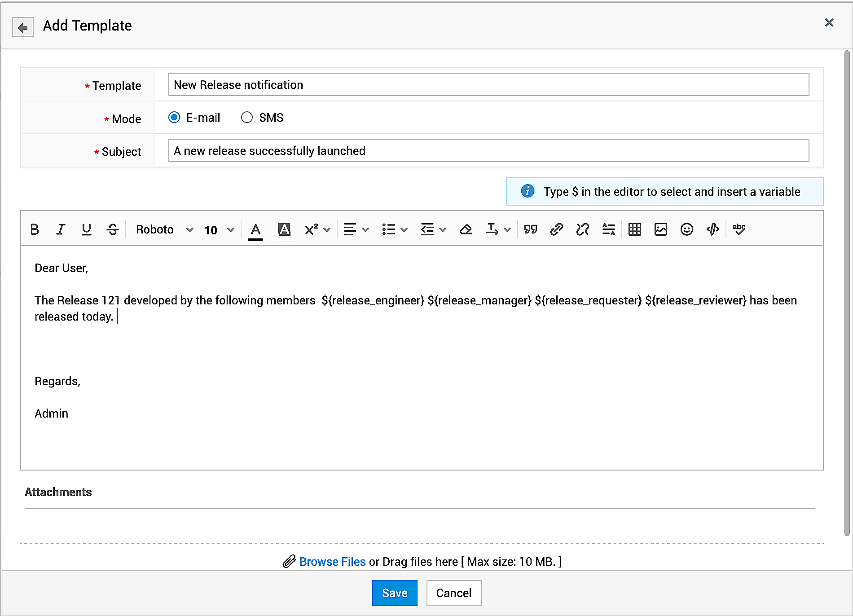Insert a hyperlink into the message

[556, 229]
